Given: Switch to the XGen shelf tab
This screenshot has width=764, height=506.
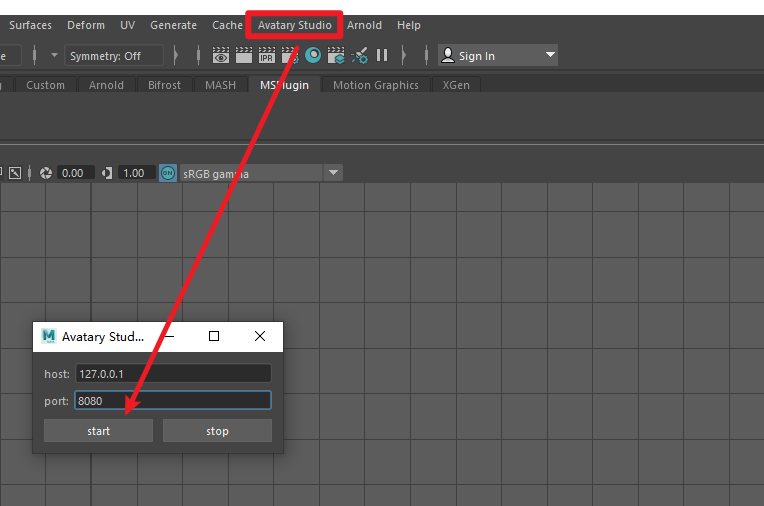Looking at the screenshot, I should [456, 85].
